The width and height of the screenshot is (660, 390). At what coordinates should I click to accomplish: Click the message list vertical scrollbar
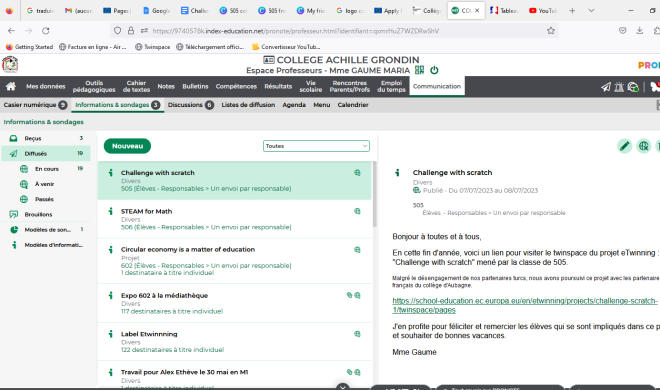[374, 194]
